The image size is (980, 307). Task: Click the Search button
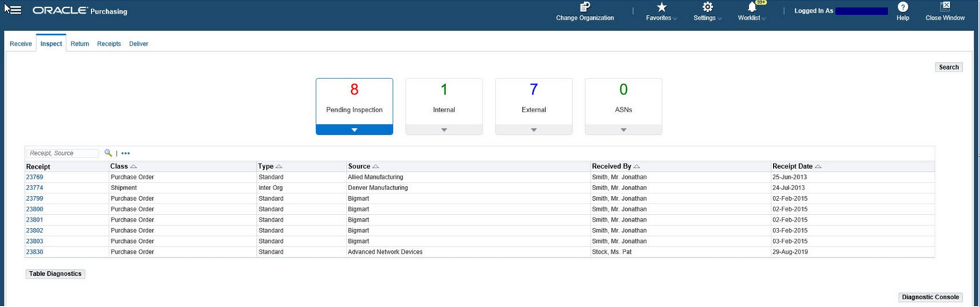[x=949, y=67]
